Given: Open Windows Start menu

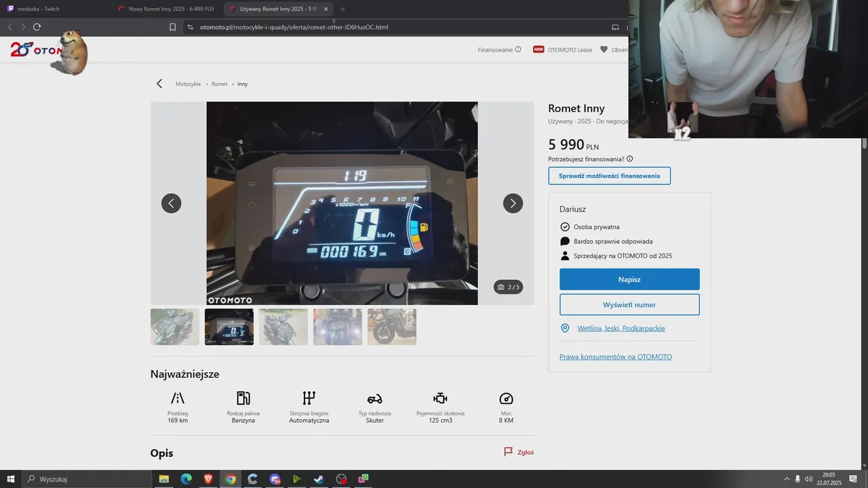Looking at the screenshot, I should (x=11, y=479).
